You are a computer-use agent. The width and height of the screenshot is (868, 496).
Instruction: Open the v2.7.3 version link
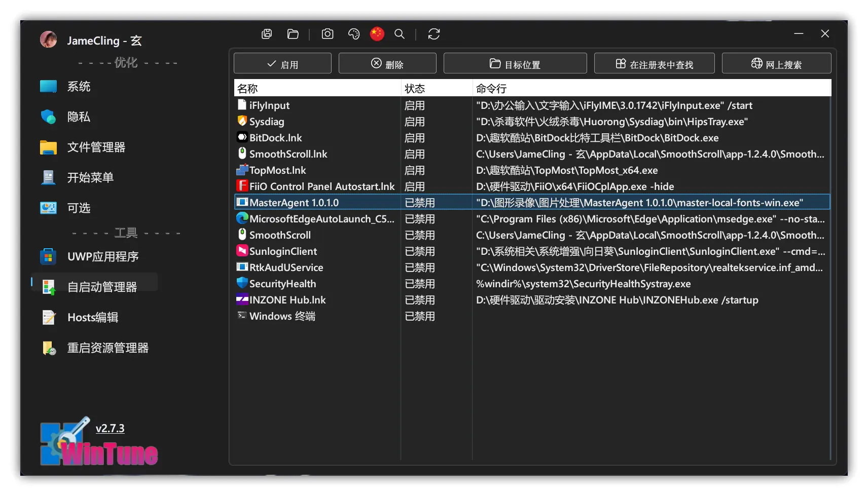[x=110, y=428]
